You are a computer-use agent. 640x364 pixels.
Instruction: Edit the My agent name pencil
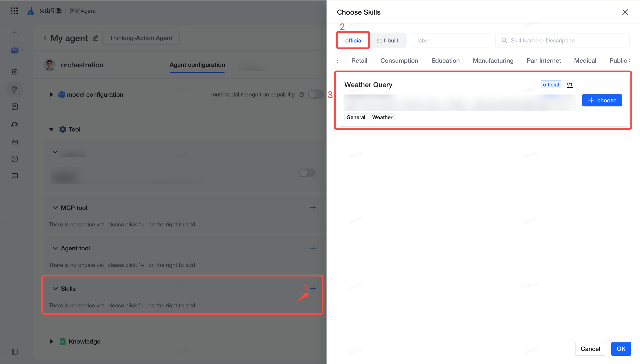pyautogui.click(x=95, y=38)
